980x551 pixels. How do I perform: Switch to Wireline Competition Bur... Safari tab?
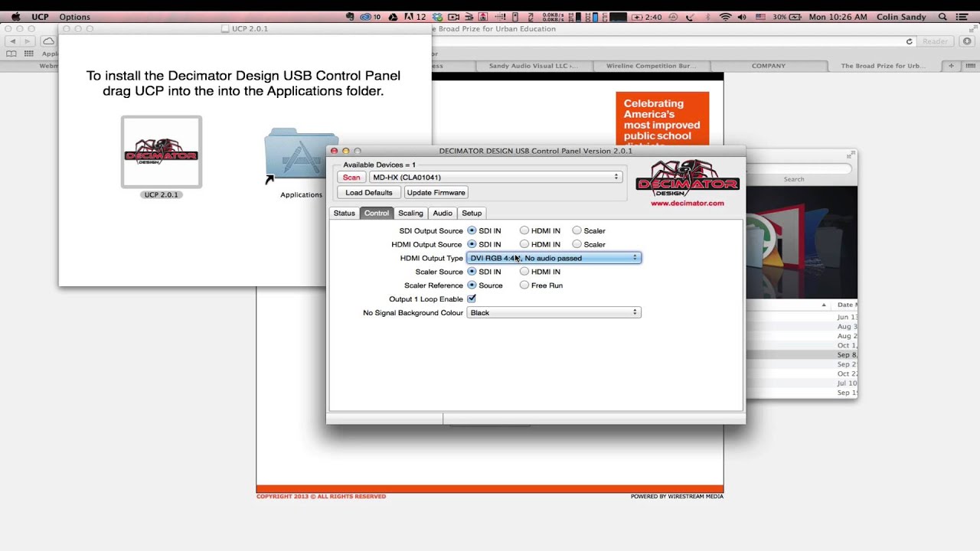coord(651,66)
